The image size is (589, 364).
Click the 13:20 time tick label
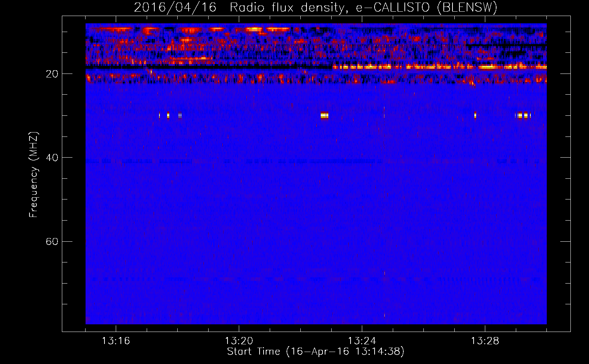coord(239,341)
